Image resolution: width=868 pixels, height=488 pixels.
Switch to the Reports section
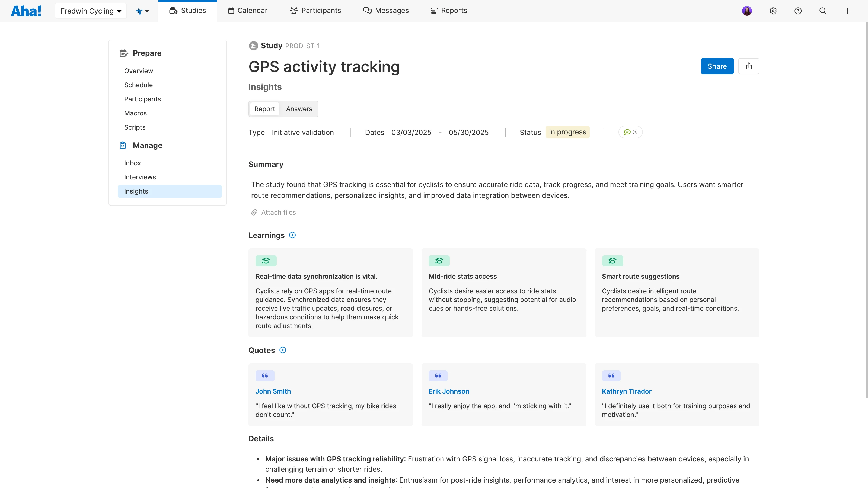click(449, 11)
